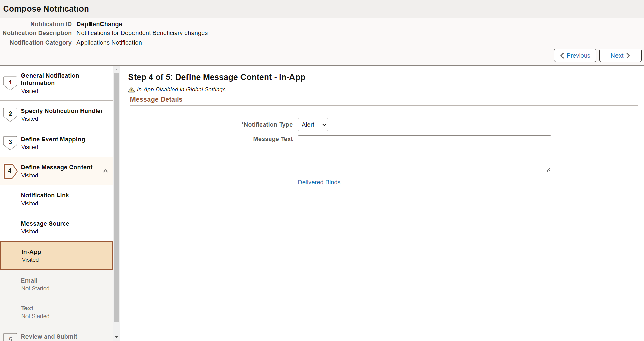Click the step 1 number badge
The height and width of the screenshot is (341, 644).
(10, 83)
